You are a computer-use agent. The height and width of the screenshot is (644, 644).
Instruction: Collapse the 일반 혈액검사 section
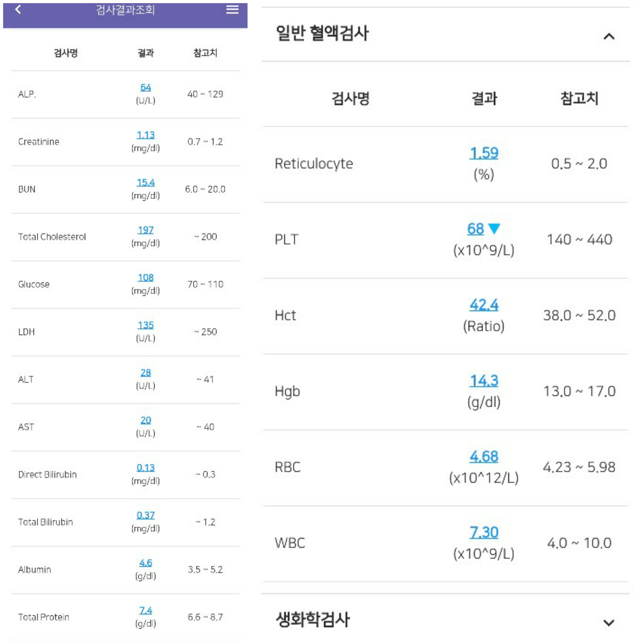[609, 36]
